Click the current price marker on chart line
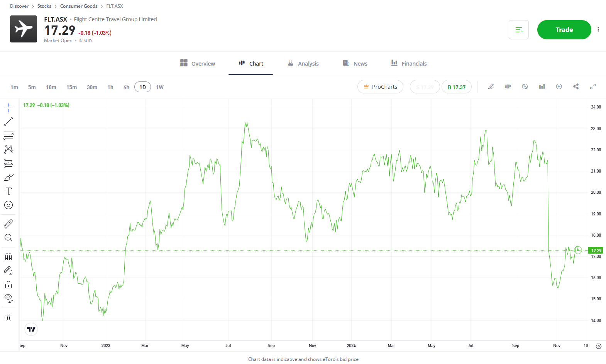The image size is (606, 364). pyautogui.click(x=578, y=250)
